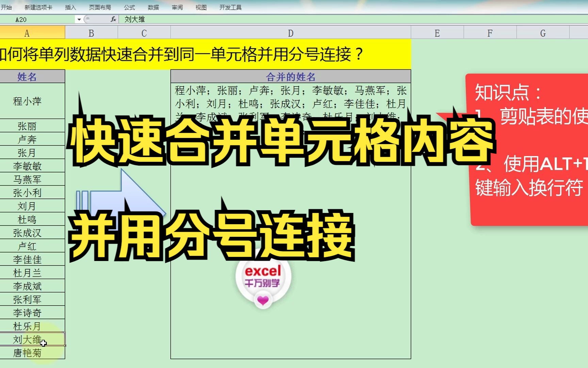Click the 合并的姓名 header cell
The height and width of the screenshot is (368, 588).
291,77
